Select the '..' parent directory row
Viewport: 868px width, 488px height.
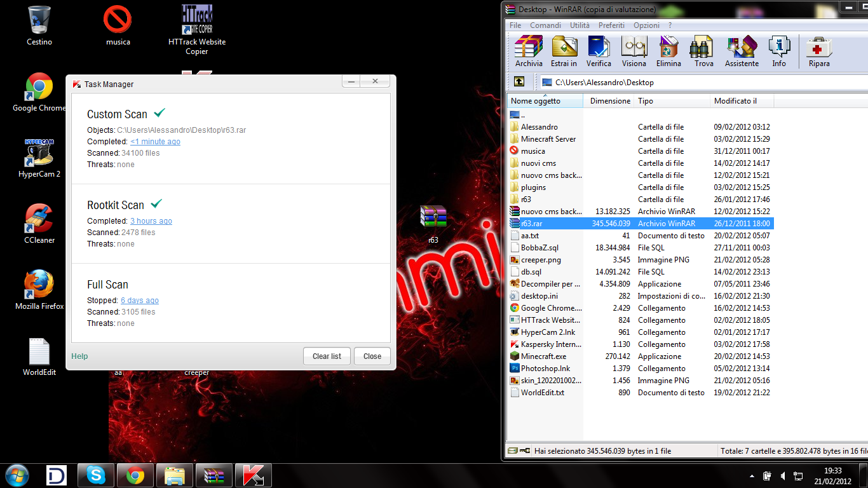[641, 115]
